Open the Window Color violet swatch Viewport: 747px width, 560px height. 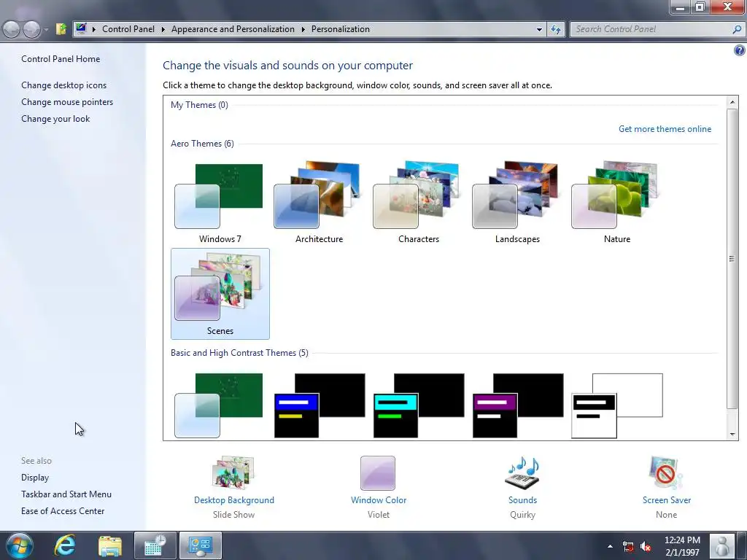tap(378, 472)
